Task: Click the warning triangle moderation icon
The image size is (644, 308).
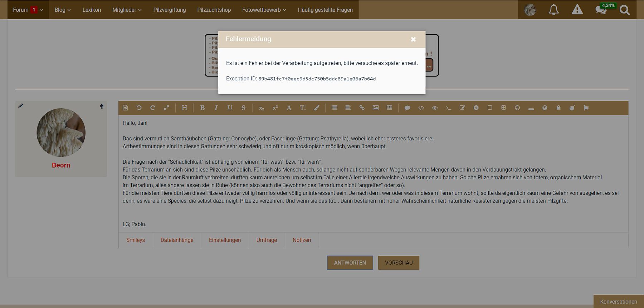Action: pyautogui.click(x=577, y=10)
